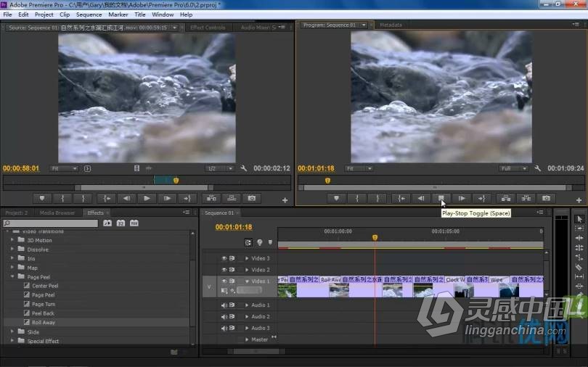Viewport: 588px width, 367px height.
Task: Expand the Iris transitions folder
Action: coord(12,258)
